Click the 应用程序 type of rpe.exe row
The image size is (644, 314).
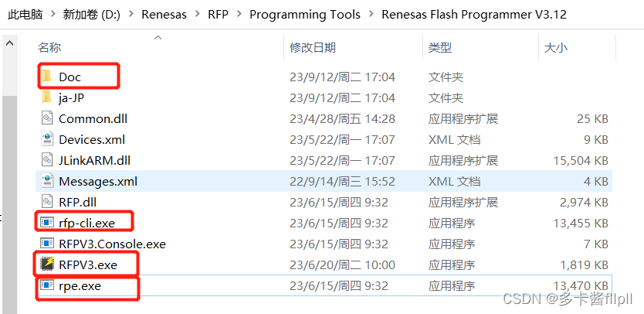pos(452,286)
